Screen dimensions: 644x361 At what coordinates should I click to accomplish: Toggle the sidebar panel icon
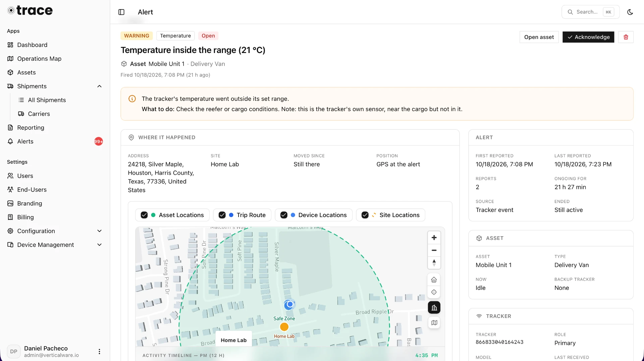[121, 12]
